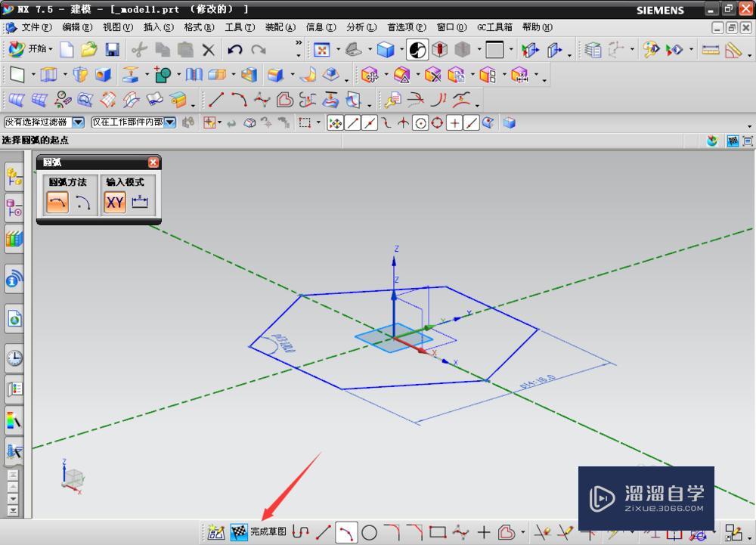Screen dimensions: 756x545
Task: Open the 帮助 help menu
Action: [x=538, y=27]
